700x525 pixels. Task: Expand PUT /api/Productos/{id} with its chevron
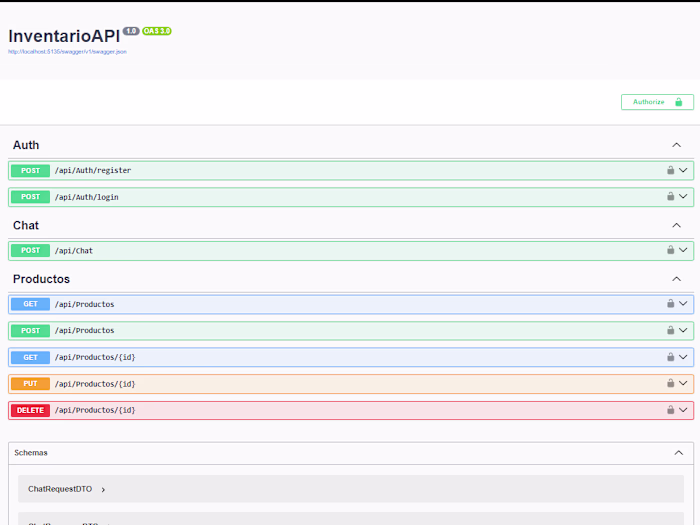point(683,383)
